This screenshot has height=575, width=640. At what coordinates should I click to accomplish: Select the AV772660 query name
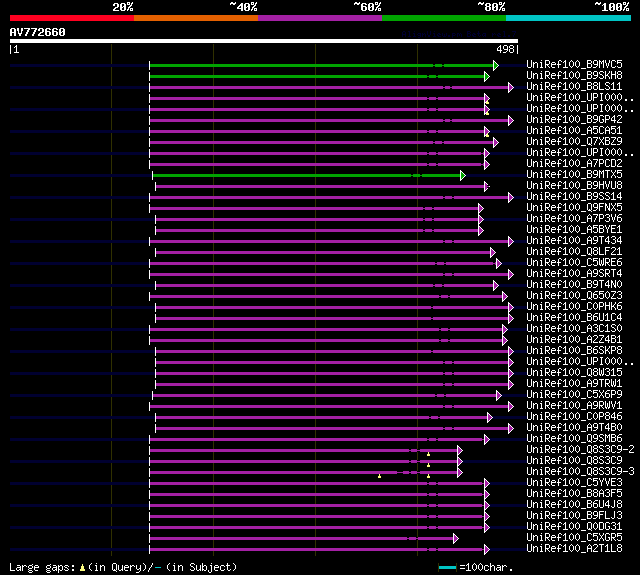[38, 32]
